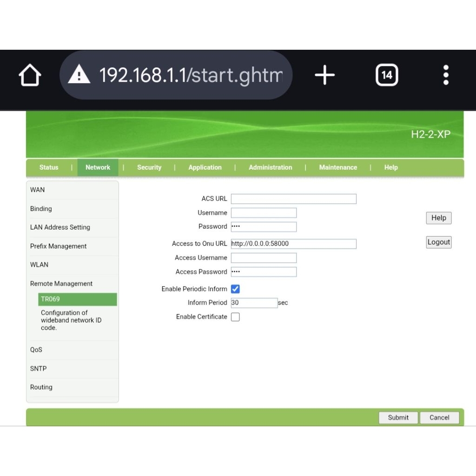Screen dimensions: 476x476
Task: Focus the ACS URL input field
Action: pyautogui.click(x=293, y=199)
